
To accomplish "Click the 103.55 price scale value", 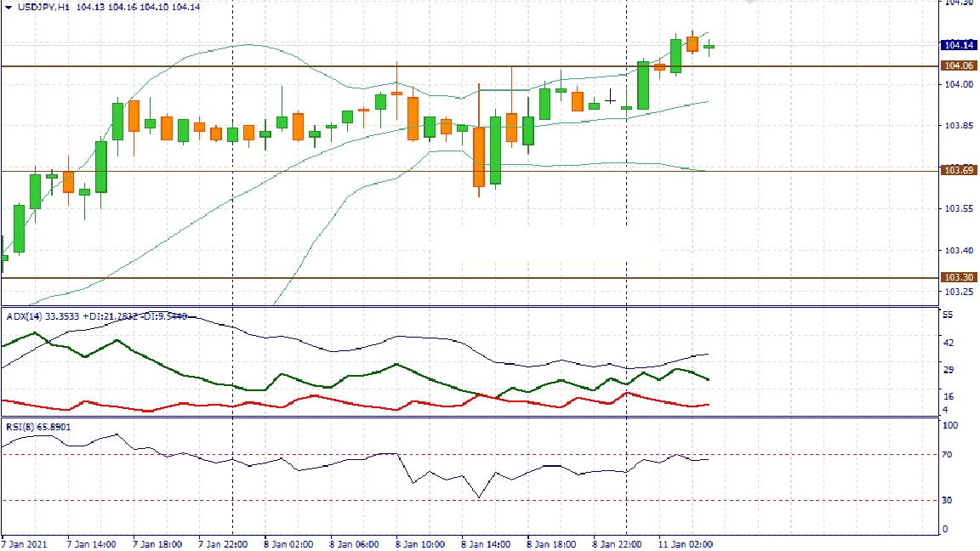I will click(x=957, y=208).
